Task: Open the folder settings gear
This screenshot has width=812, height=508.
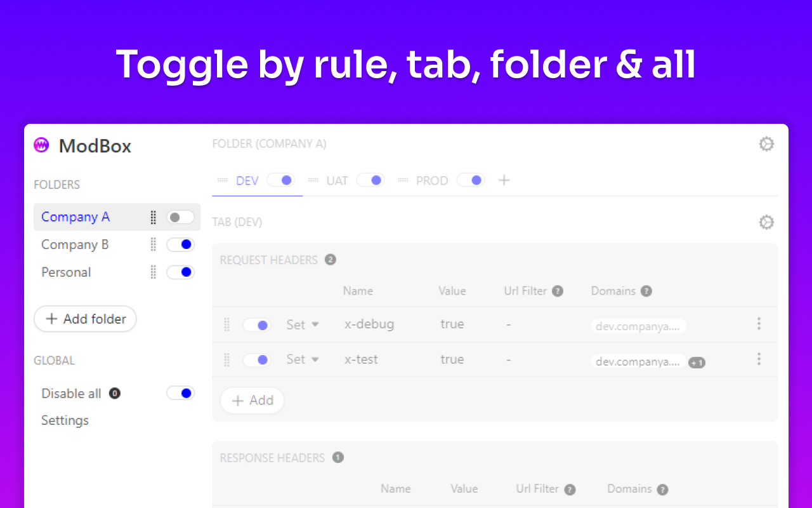Action: click(x=766, y=144)
